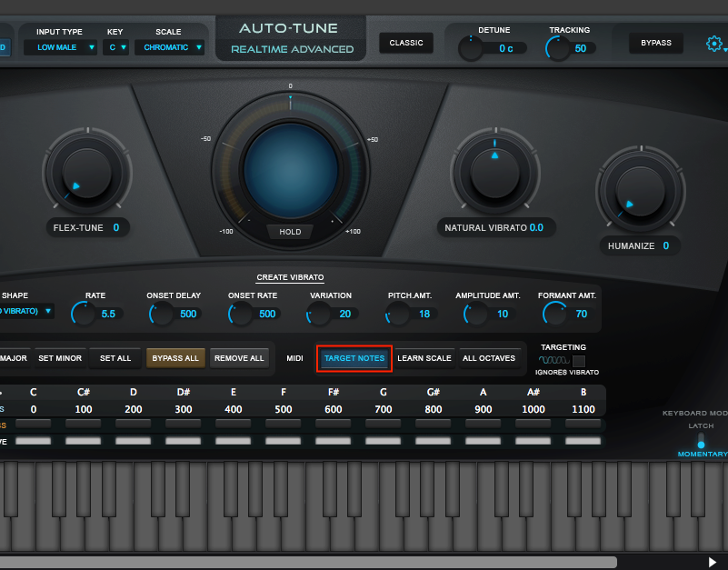Image resolution: width=728 pixels, height=570 pixels.
Task: Click the Auto-Tune Realtime Advanced logo
Action: (291, 38)
